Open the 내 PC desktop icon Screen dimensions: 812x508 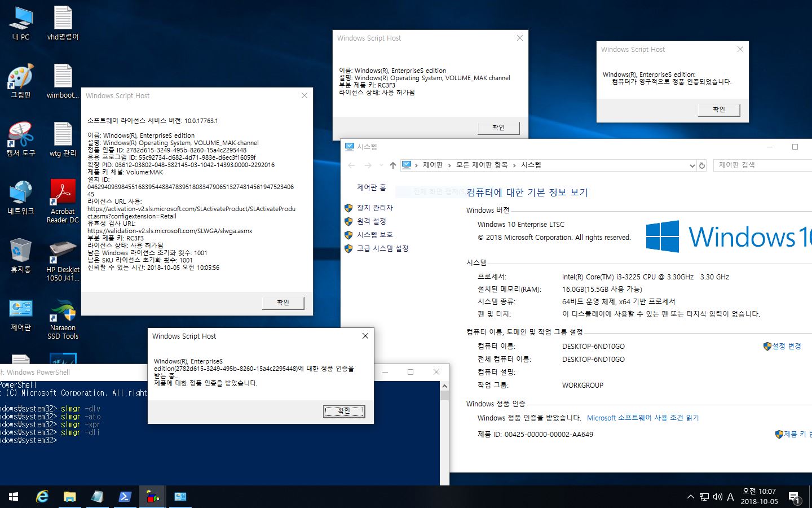(21, 23)
